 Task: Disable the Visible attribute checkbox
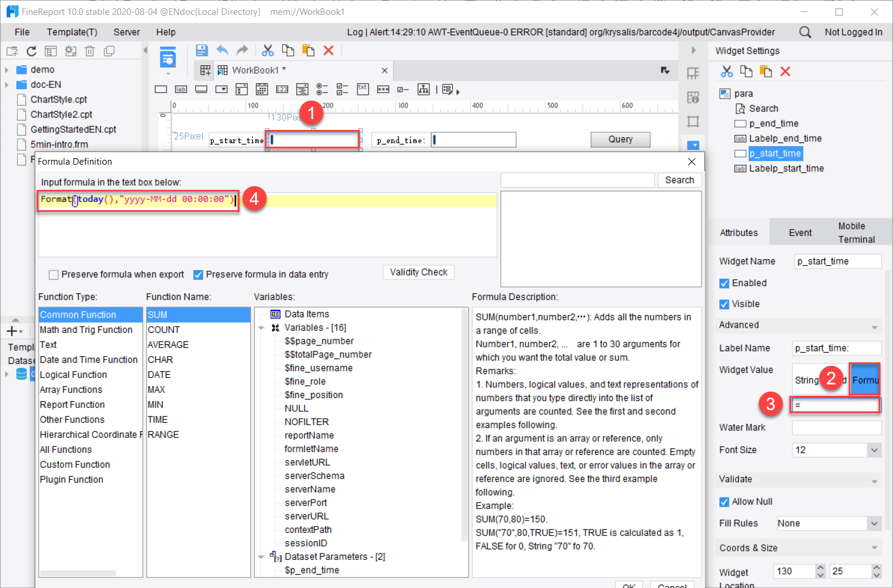[724, 304]
